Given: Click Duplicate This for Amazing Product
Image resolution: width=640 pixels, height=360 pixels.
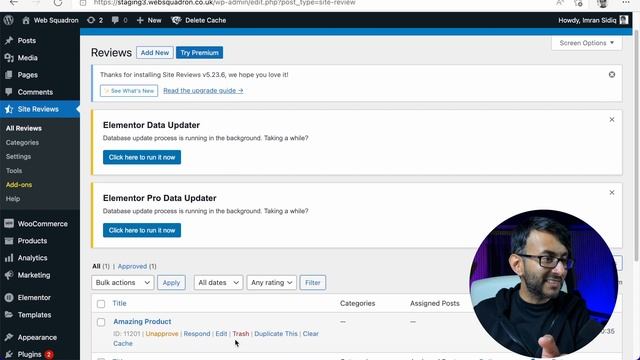Looking at the screenshot, I should coord(276,333).
